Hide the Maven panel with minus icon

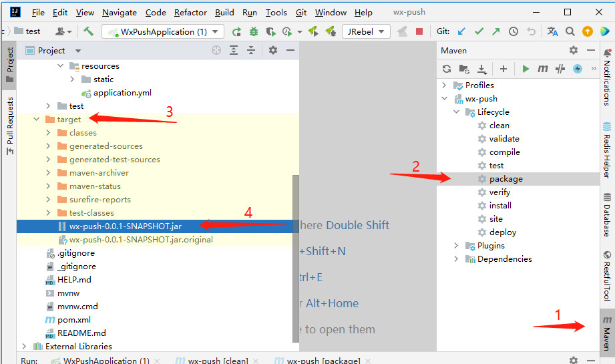(591, 50)
